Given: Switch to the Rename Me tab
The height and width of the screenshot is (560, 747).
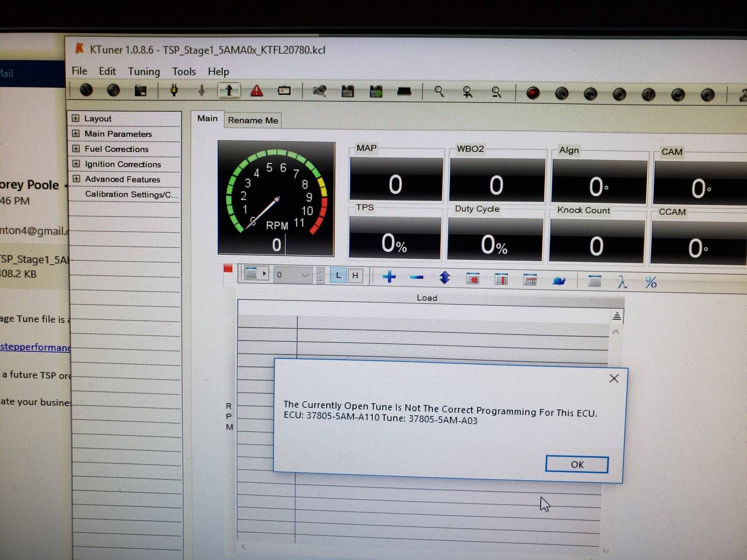Looking at the screenshot, I should pos(253,120).
